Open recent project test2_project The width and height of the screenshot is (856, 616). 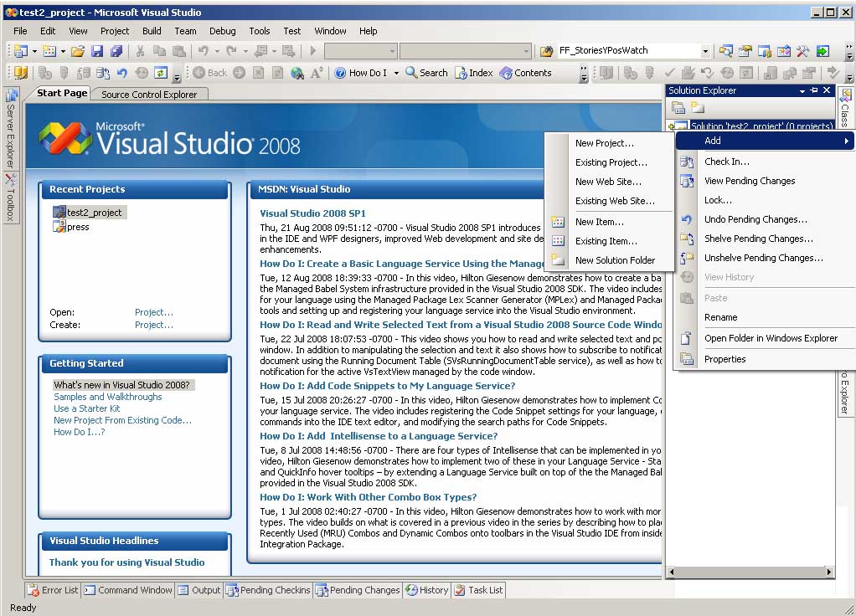click(90, 213)
